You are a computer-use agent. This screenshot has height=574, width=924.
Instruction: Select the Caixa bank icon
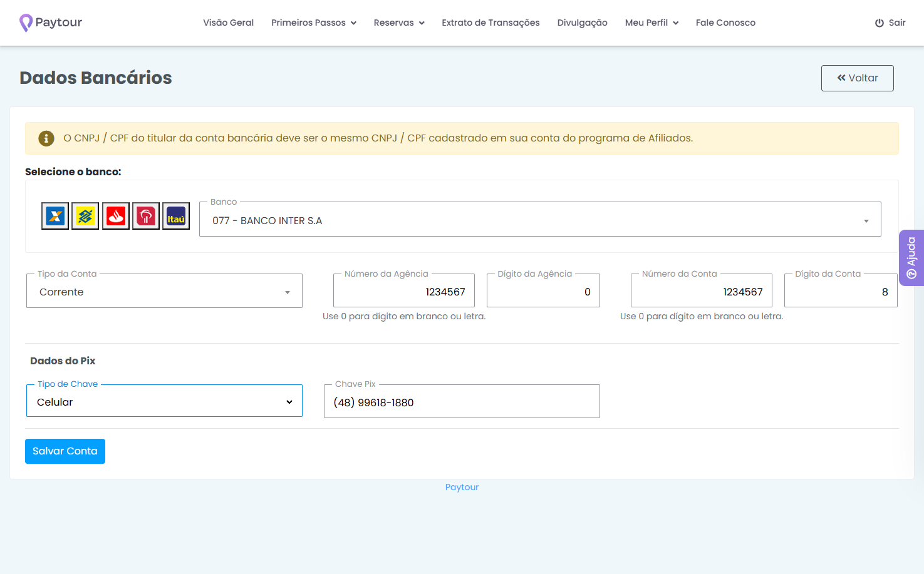pos(55,216)
